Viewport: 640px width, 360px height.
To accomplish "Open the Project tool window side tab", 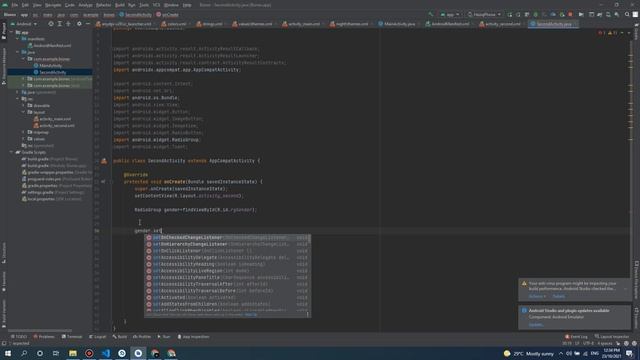I will (x=4, y=31).
